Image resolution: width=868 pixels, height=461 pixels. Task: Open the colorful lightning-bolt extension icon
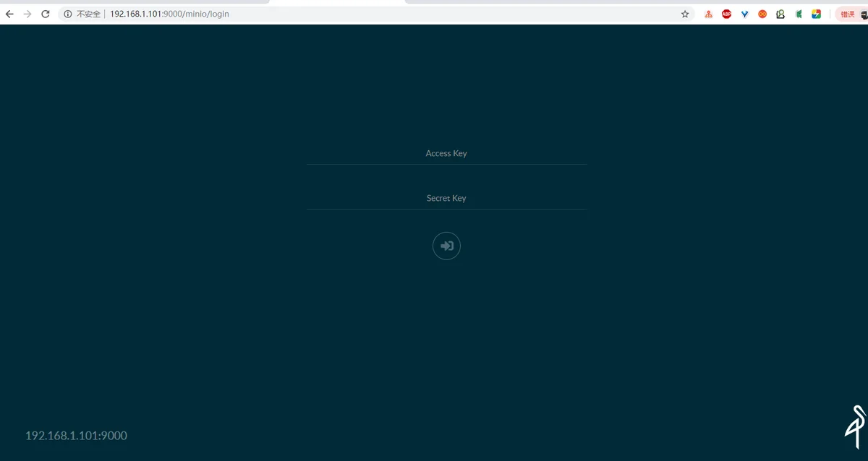[816, 14]
